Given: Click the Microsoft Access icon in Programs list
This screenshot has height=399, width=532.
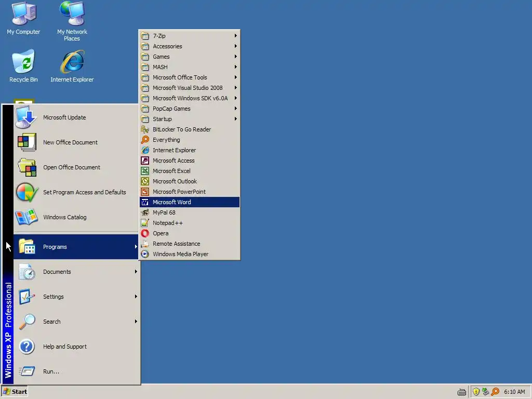Looking at the screenshot, I should [145, 161].
